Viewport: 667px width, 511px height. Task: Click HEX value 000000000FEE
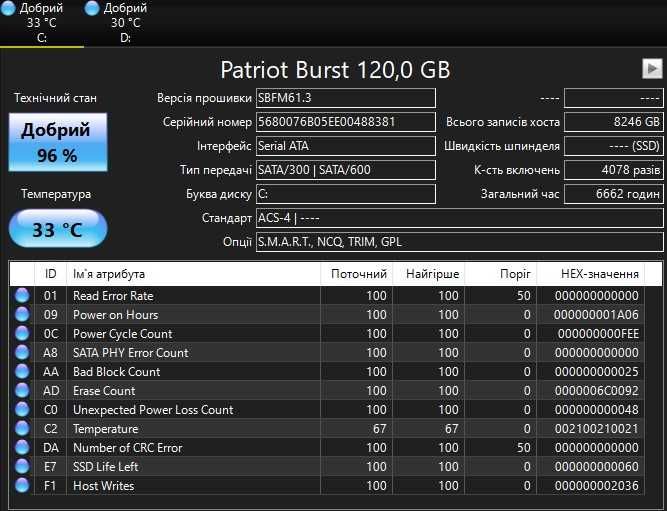(x=598, y=334)
